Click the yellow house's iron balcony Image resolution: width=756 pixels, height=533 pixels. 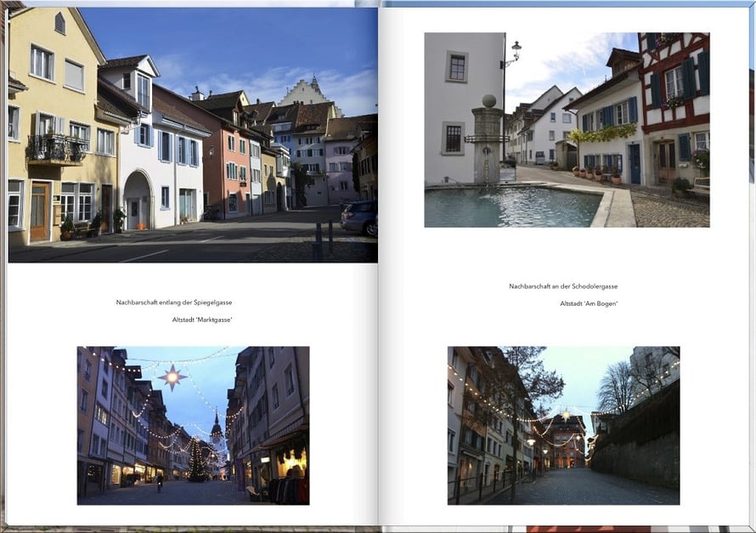[55, 150]
